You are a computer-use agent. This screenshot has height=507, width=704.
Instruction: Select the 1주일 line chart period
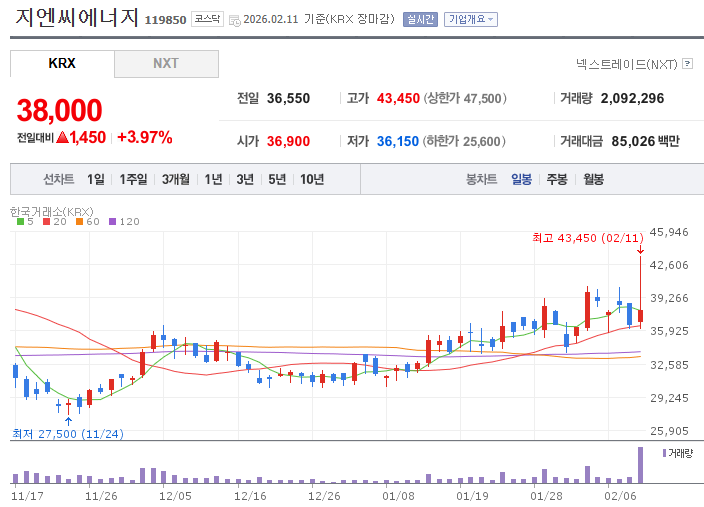point(133,180)
